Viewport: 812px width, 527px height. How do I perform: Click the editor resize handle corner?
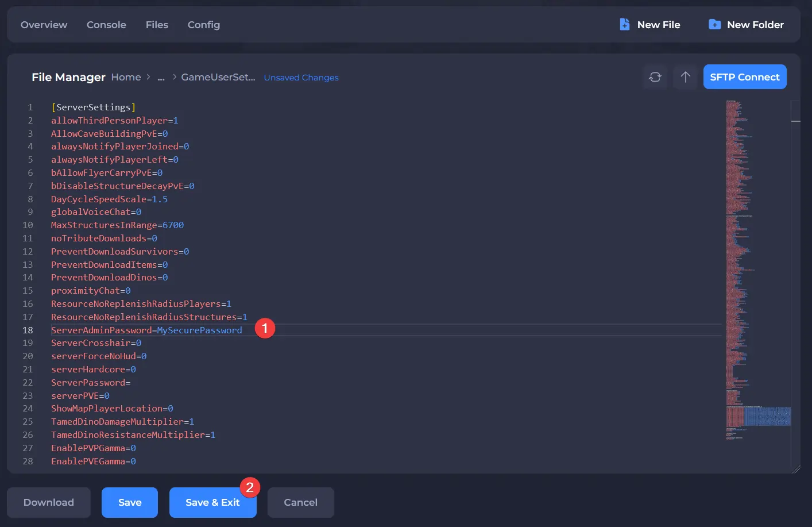796,469
